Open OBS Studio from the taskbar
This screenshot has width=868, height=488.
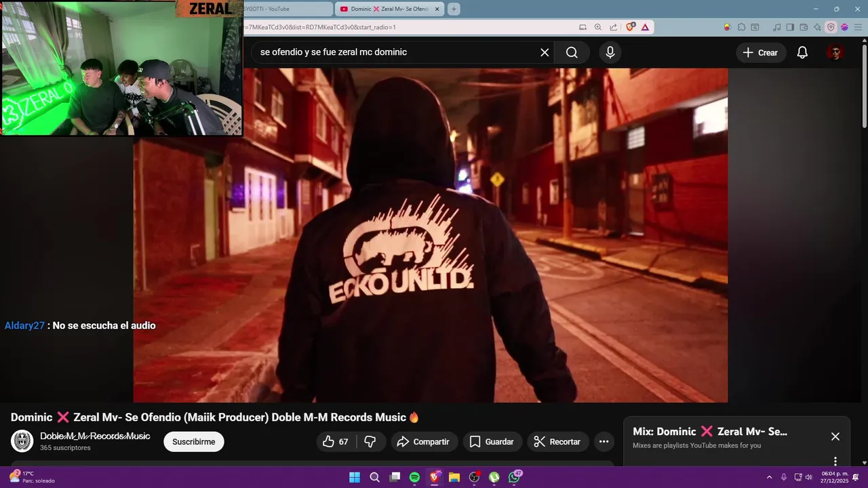(x=474, y=477)
